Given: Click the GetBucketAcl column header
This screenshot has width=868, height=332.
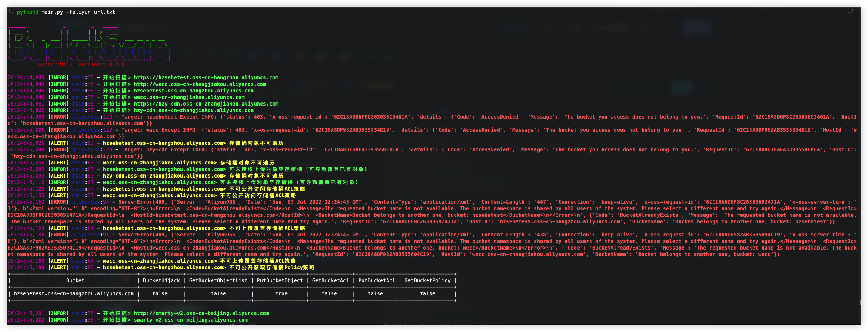Looking at the screenshot, I should [331, 281].
